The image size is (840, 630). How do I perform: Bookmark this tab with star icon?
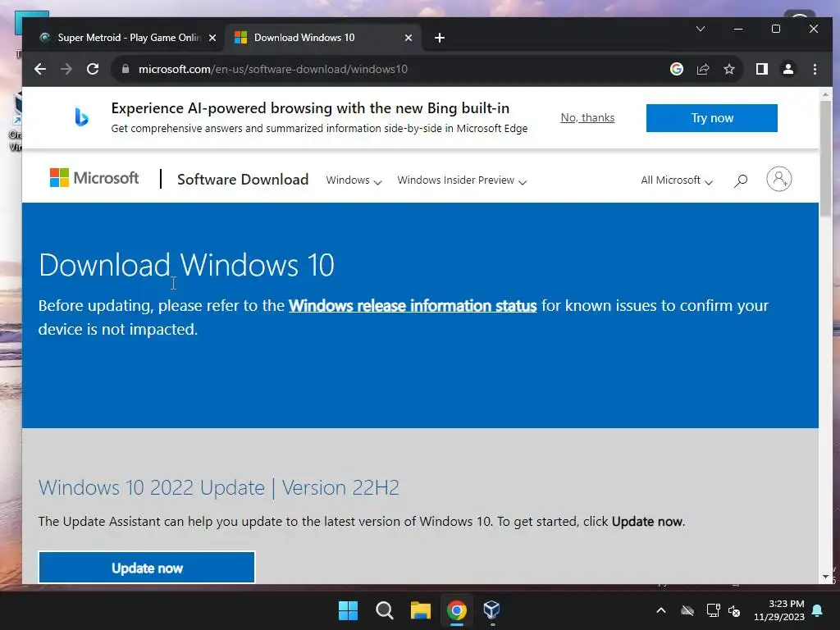[729, 69]
